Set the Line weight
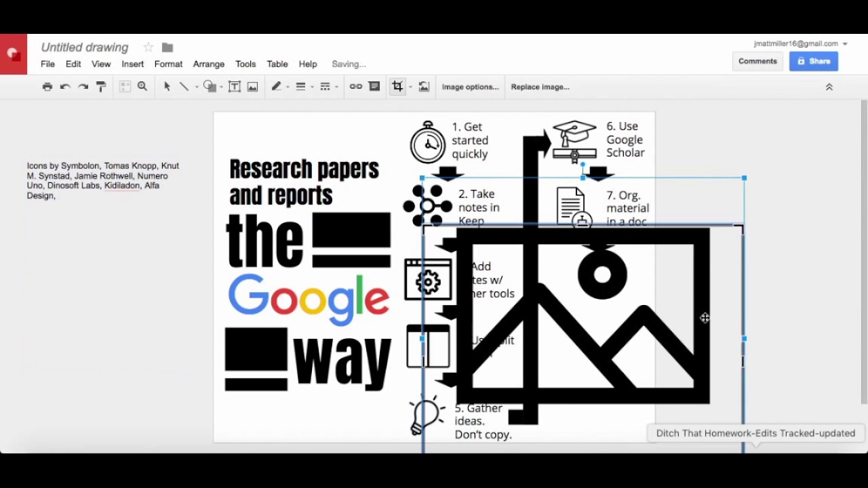Screen dimensions: 868x488 click(x=300, y=87)
